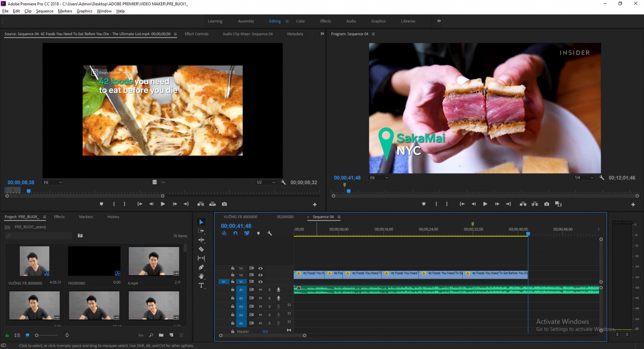Open the Sequence menu
Image resolution: width=644 pixels, height=349 pixels.
tap(45, 11)
